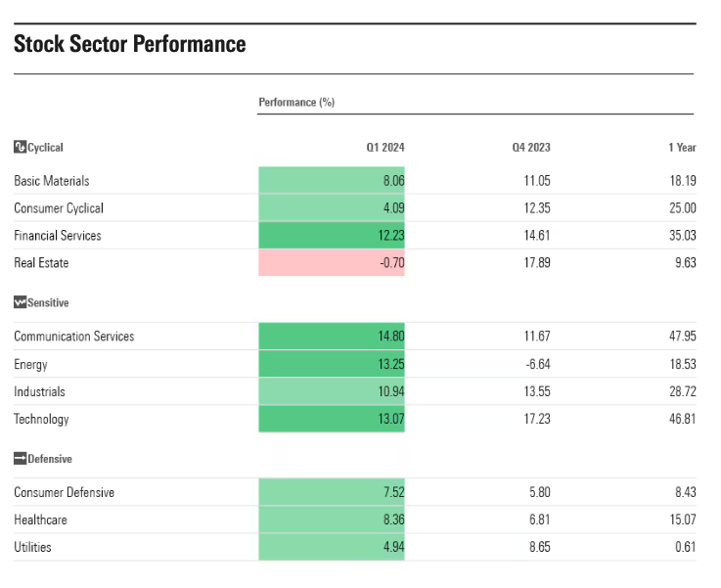Click the light green 4.09 Consumer Cyclical cell
Image resolution: width=721 pixels, height=588 pixels.
click(332, 208)
